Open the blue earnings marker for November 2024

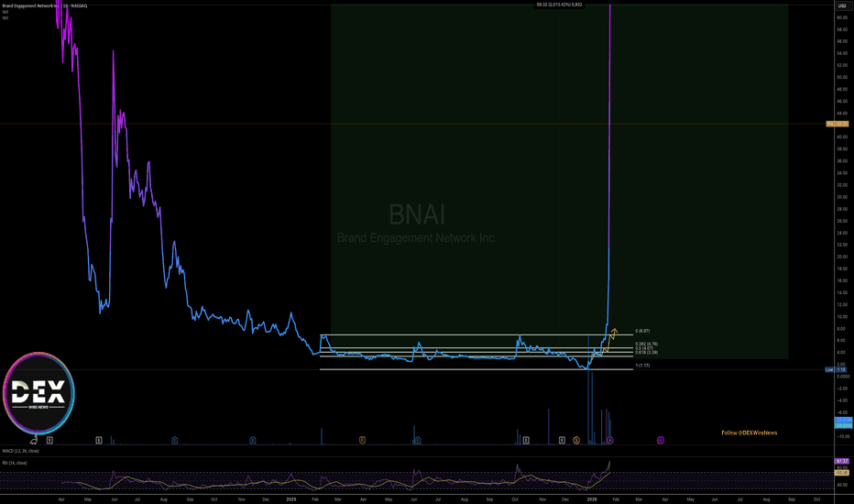click(253, 440)
